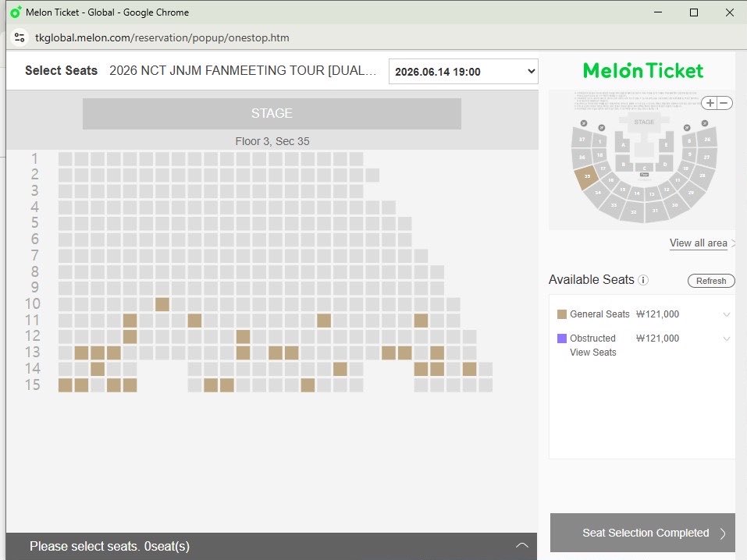Image resolution: width=747 pixels, height=560 pixels.
Task: Click the Melon favicon in title bar
Action: 16,12
